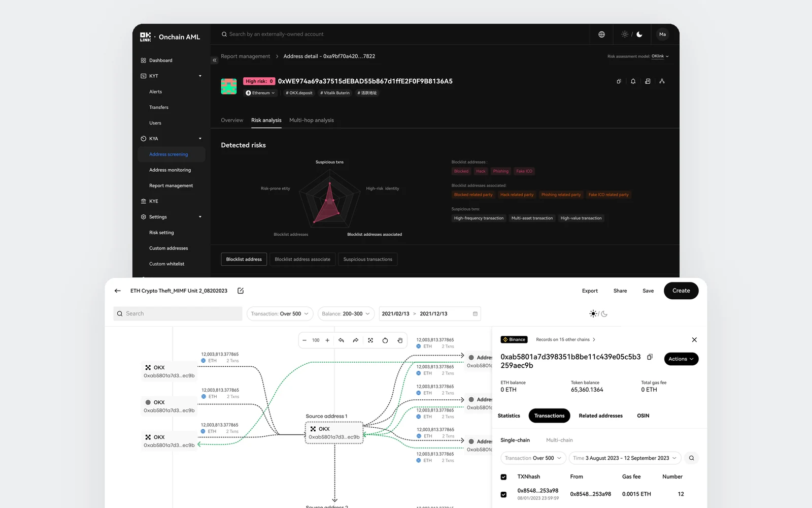Click the Create button
Viewport: 812px width, 508px height.
coord(681,291)
